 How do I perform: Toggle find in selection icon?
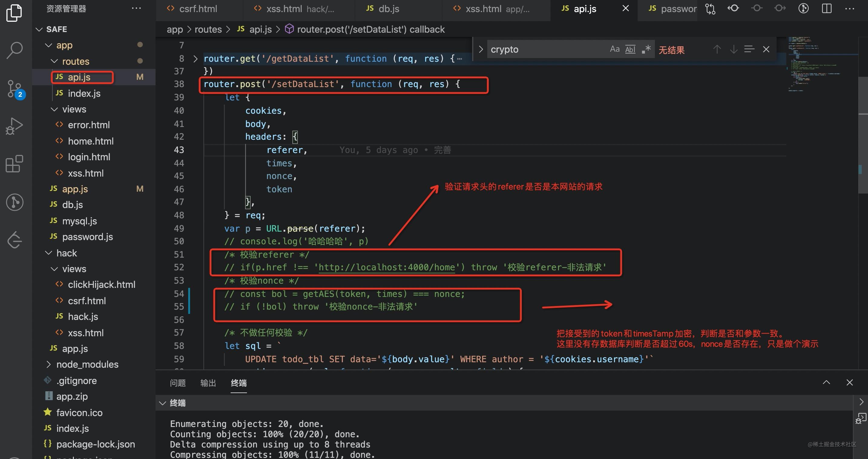[749, 49]
